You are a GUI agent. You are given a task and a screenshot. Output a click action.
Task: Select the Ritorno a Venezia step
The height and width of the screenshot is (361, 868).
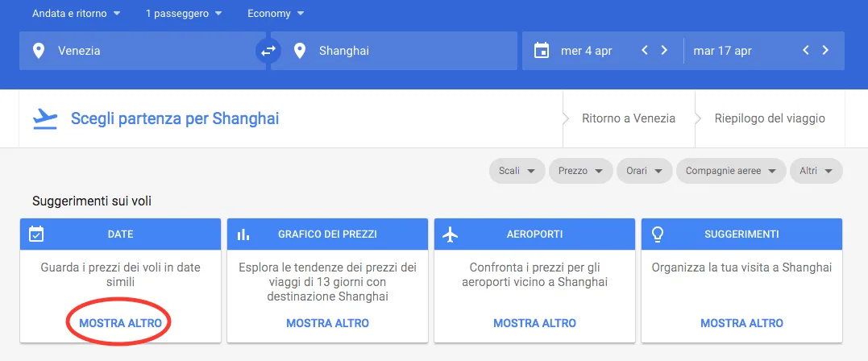coord(629,118)
